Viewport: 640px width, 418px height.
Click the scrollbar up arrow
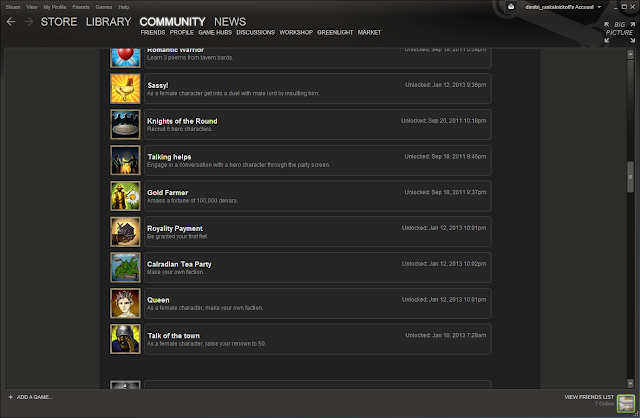tap(631, 55)
